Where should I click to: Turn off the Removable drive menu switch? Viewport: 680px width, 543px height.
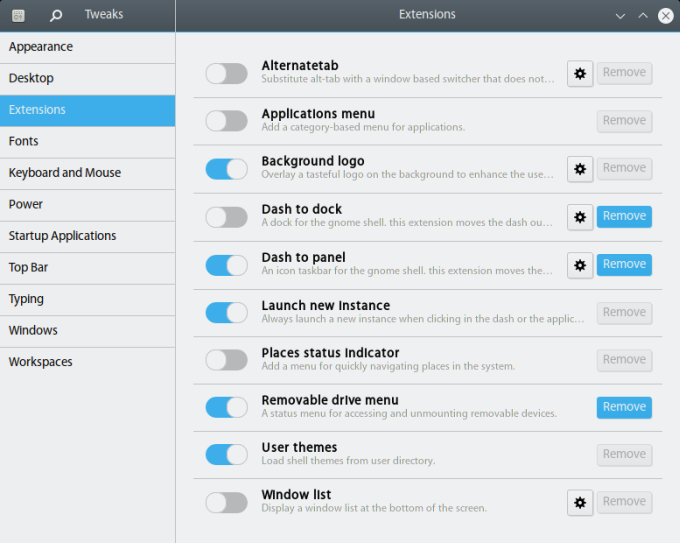pos(226,407)
